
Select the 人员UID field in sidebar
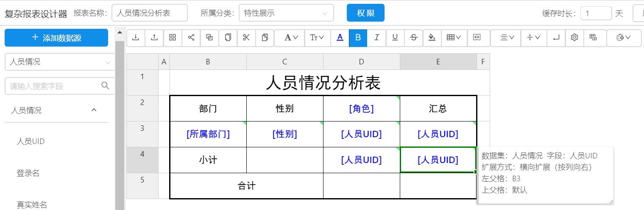31,141
